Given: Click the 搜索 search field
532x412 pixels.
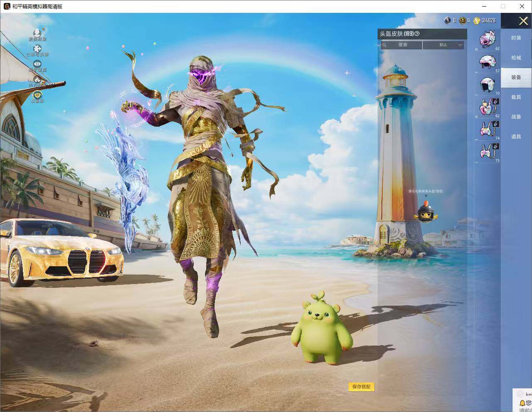Looking at the screenshot, I should pos(401,45).
